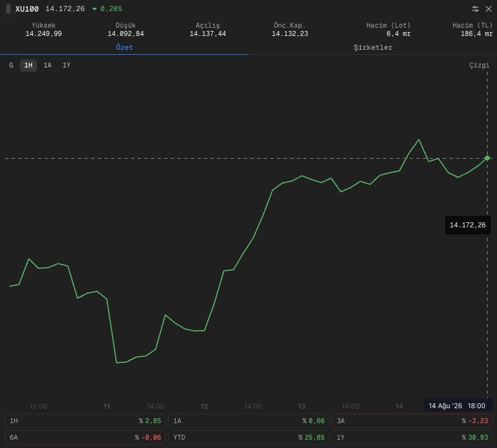The image size is (497, 448).
Task: Click the Hacim (TL) value 186,4 mr
Action: (x=477, y=34)
